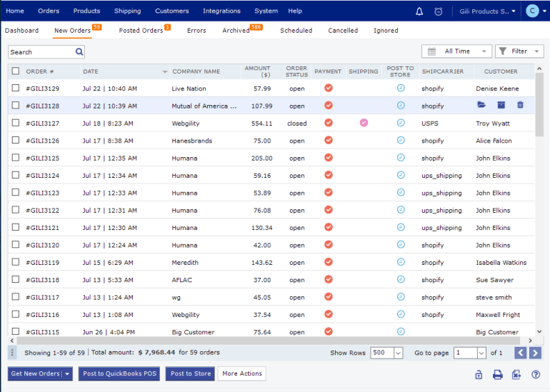Open the Scheduled tab
The width and height of the screenshot is (550, 392).
point(296,31)
